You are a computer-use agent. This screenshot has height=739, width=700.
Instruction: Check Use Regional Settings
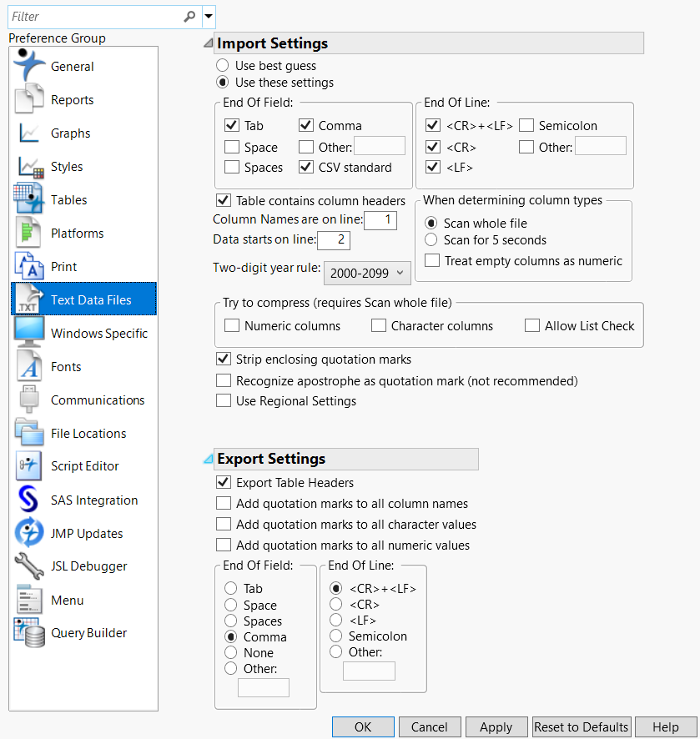tap(224, 400)
